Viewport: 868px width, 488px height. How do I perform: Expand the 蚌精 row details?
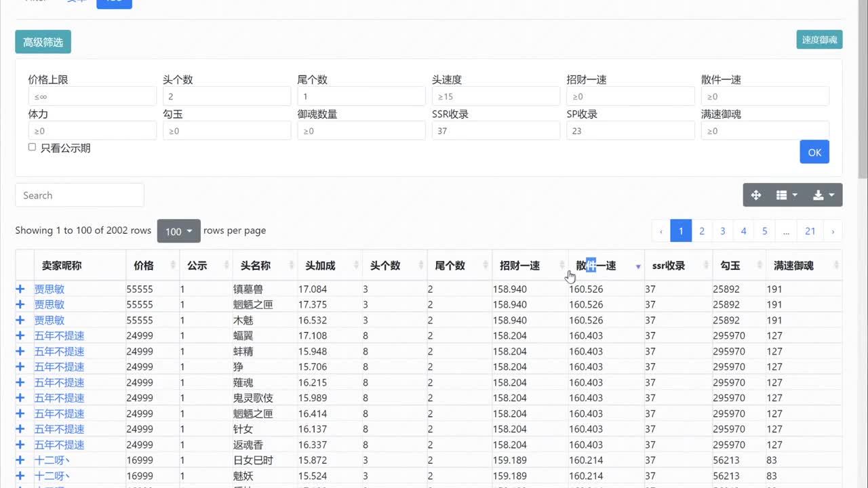pos(20,351)
